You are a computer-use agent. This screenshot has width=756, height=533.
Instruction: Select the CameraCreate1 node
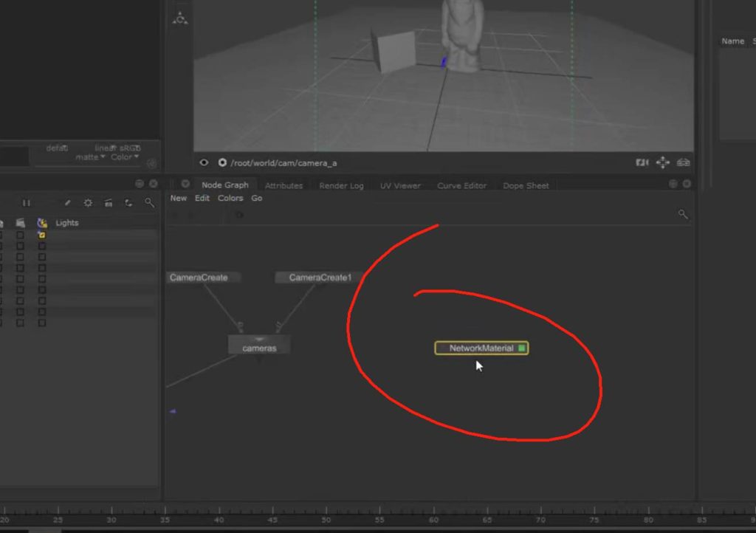pos(320,278)
